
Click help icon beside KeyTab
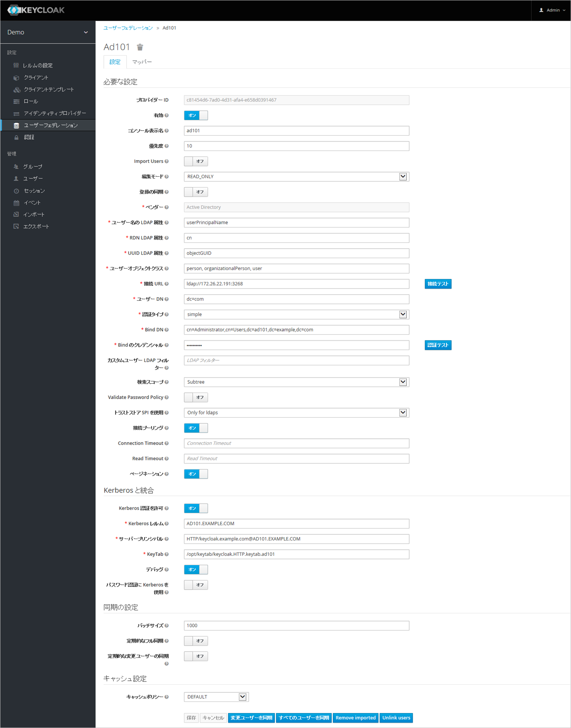coord(166,554)
